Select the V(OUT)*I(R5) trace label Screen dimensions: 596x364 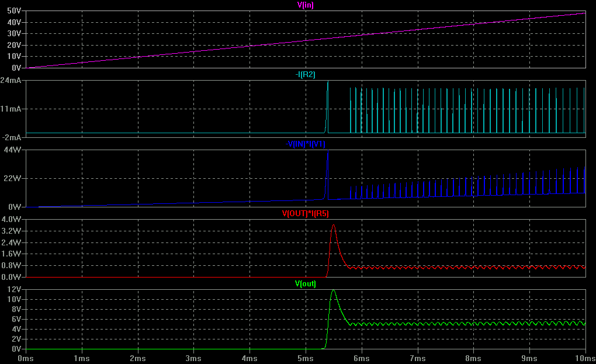305,213
